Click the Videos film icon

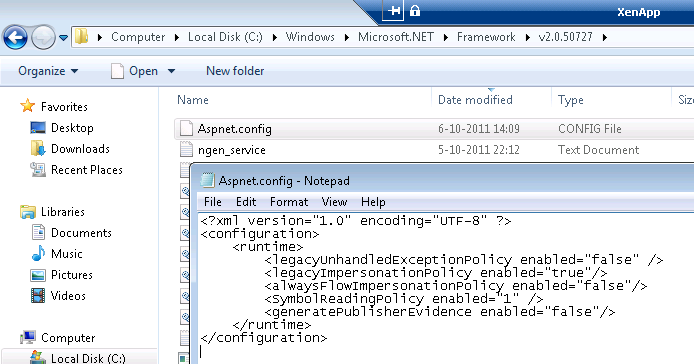pos(38,295)
